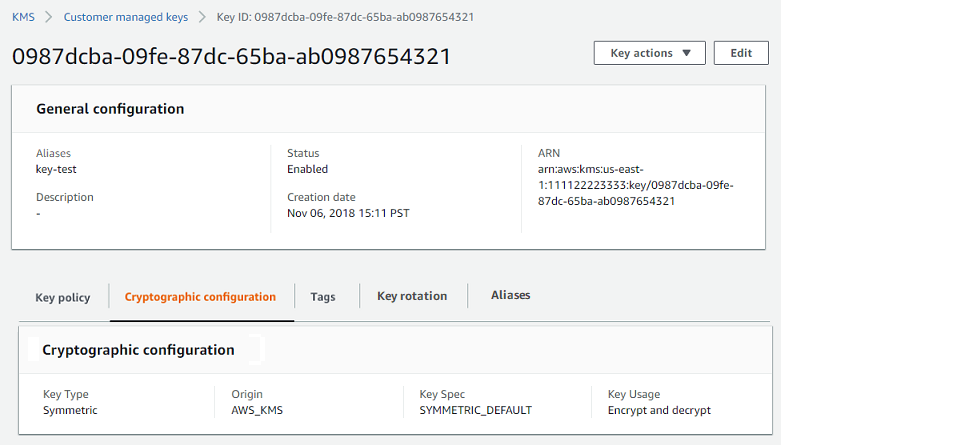Click the Encrypt and decrypt usage value
Screen dimensions: 977x445
pyautogui.click(x=659, y=410)
